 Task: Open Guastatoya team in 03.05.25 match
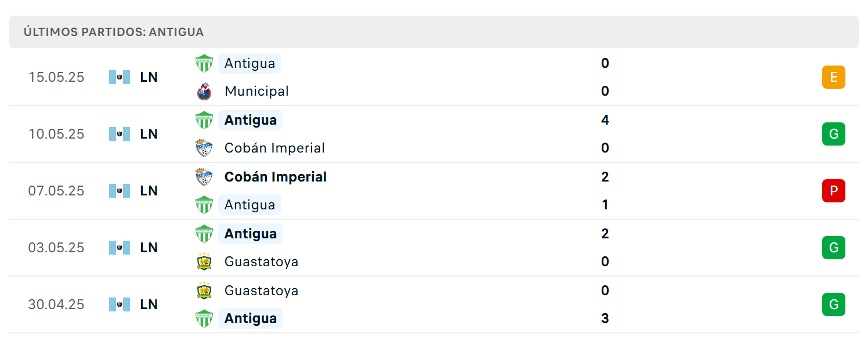point(262,262)
